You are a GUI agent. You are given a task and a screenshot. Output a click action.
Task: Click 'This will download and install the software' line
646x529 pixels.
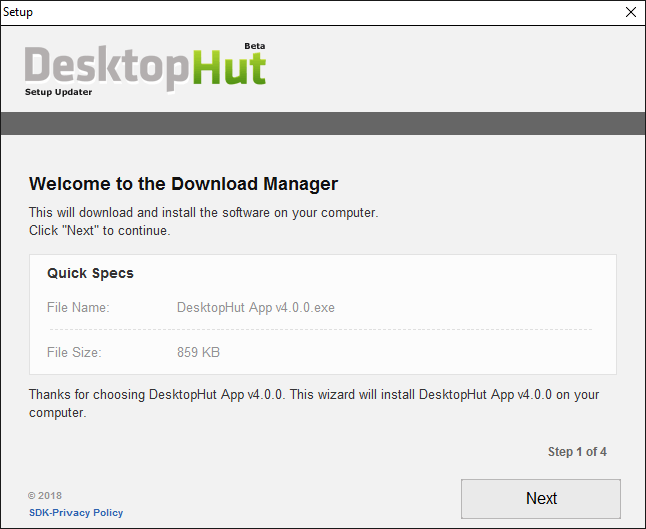tap(204, 213)
